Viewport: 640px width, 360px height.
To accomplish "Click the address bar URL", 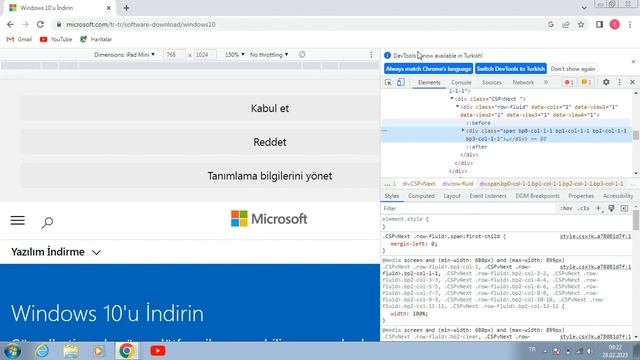I will click(141, 24).
